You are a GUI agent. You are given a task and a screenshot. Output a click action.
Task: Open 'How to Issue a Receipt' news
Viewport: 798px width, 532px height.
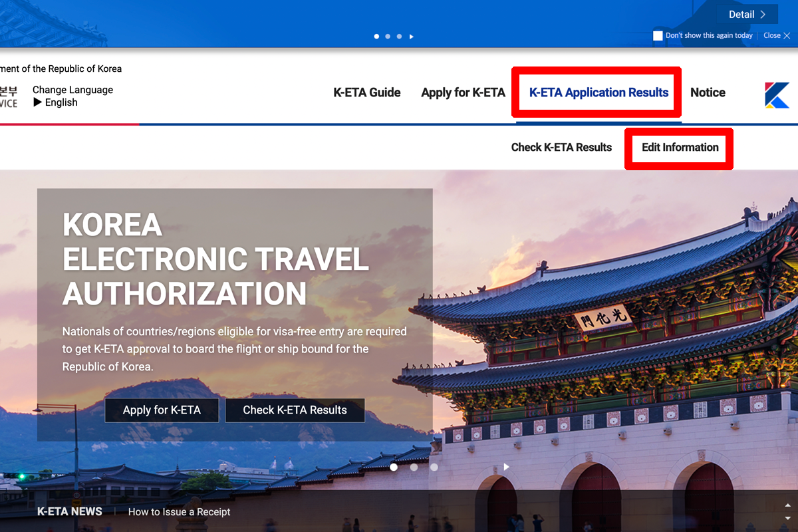click(179, 512)
